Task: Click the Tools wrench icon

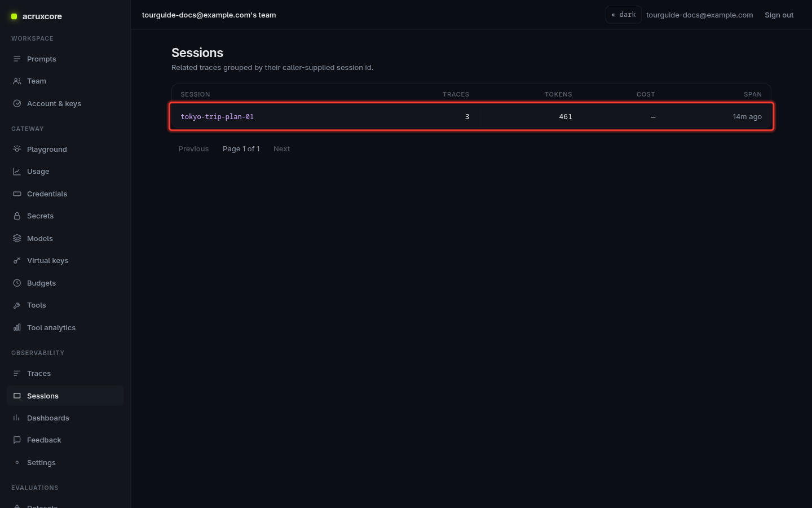Action: coord(17,305)
